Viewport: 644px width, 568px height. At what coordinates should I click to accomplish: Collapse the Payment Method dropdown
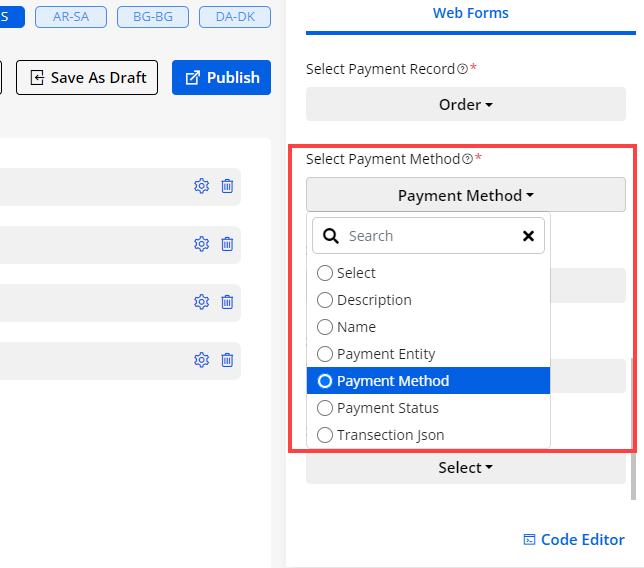[466, 195]
